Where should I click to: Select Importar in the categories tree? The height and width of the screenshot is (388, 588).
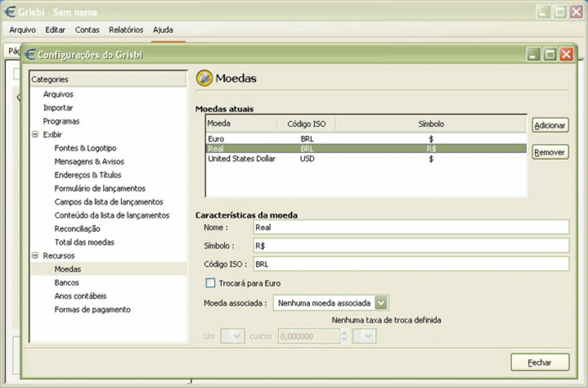pyautogui.click(x=58, y=108)
